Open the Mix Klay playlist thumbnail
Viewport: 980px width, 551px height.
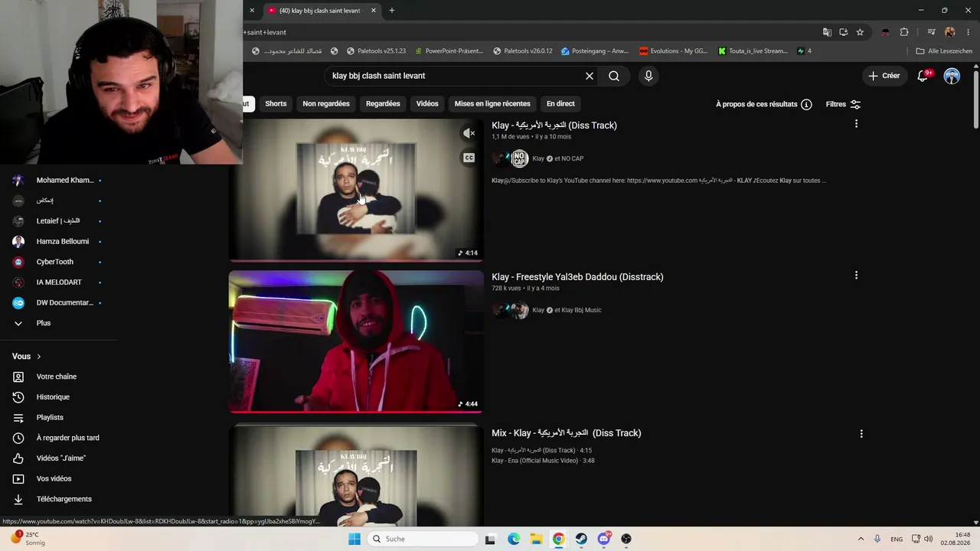tap(356, 475)
